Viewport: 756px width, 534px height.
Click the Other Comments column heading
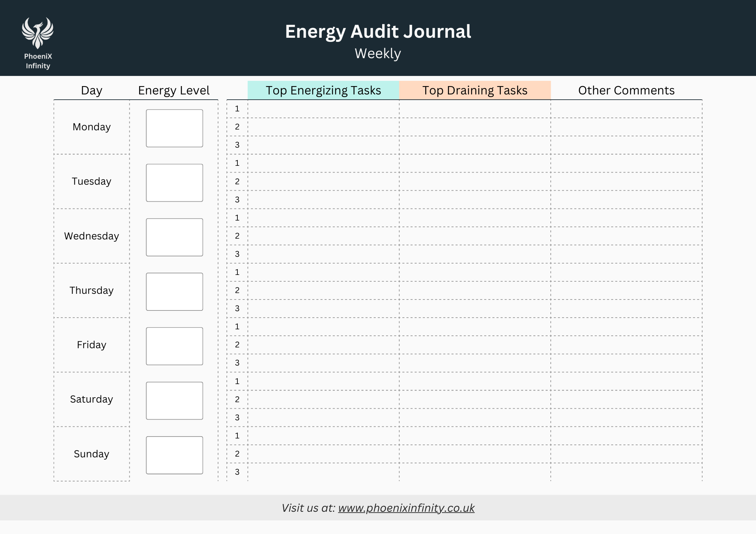click(626, 90)
